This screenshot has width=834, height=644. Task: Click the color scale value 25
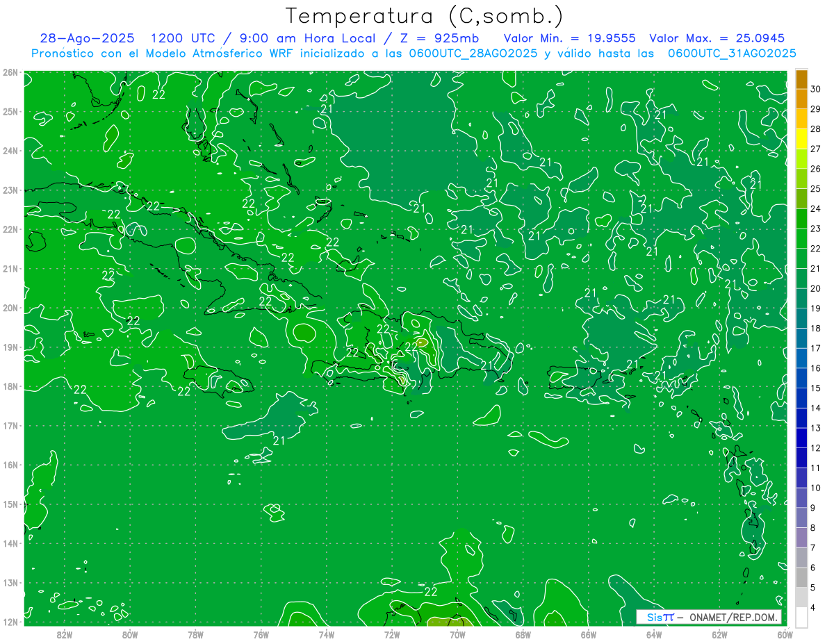point(815,188)
